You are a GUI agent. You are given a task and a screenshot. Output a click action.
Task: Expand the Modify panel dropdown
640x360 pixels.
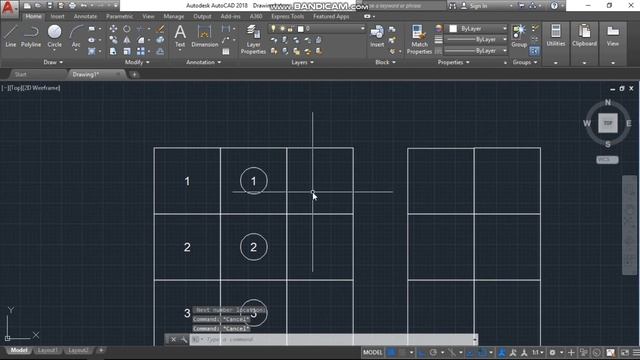click(137, 62)
